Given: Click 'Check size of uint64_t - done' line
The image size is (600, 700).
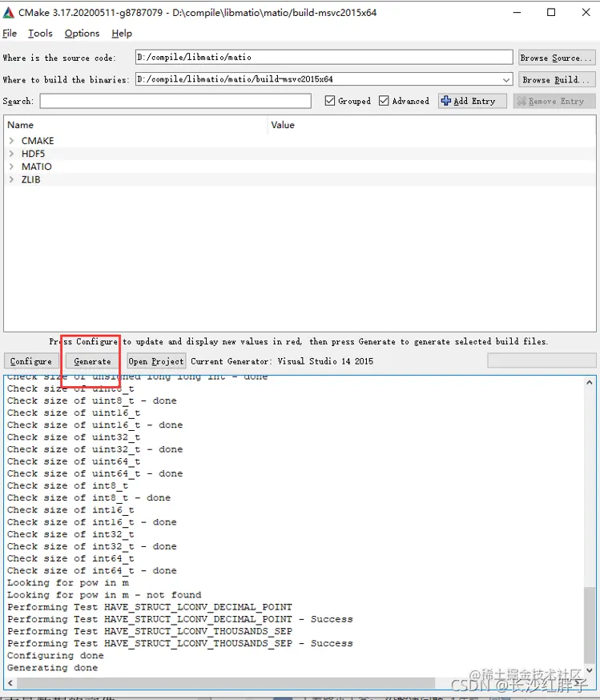Looking at the screenshot, I should (95, 473).
